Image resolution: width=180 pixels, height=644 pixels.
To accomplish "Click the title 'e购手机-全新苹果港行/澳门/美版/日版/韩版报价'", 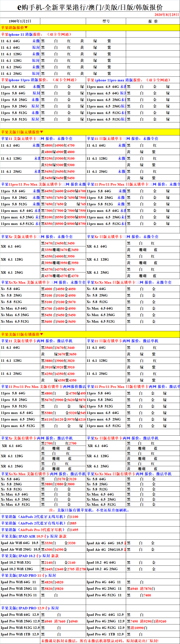I will pyautogui.click(x=90, y=7).
